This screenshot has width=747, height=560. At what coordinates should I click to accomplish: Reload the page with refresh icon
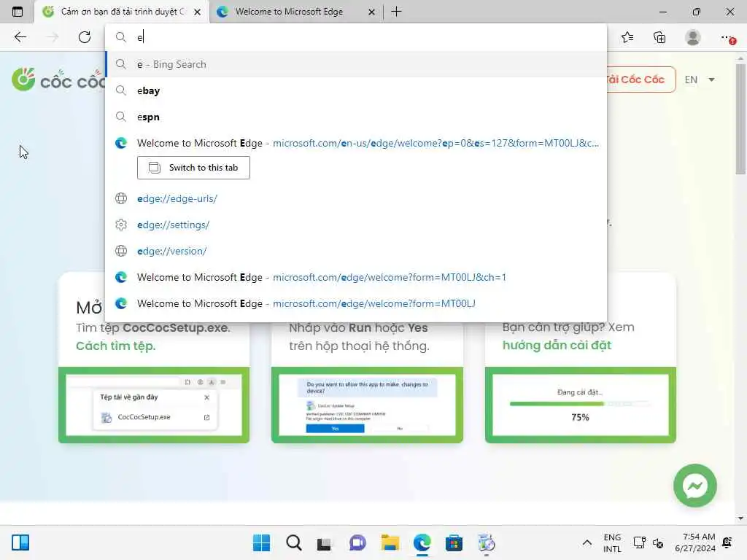point(85,37)
